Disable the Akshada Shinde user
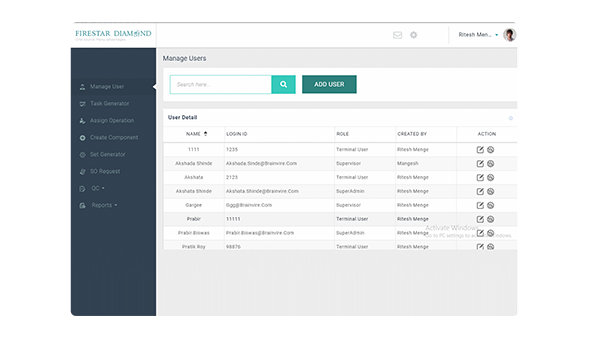Viewport: 590px width, 360px height. coord(491,164)
